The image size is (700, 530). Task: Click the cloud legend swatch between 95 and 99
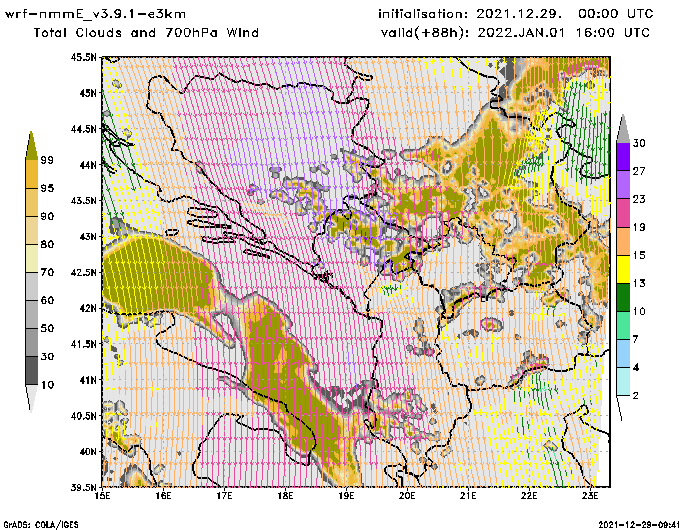(32, 174)
